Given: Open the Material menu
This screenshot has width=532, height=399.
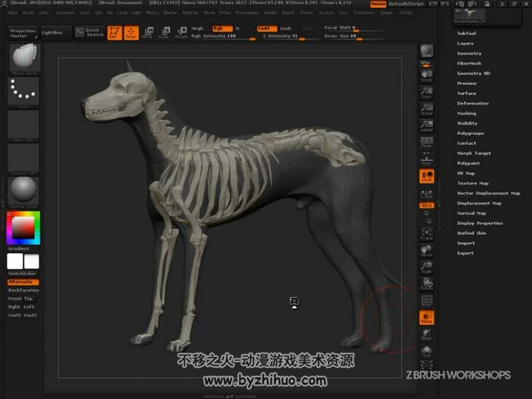Looking at the screenshot, I should tap(190, 12).
